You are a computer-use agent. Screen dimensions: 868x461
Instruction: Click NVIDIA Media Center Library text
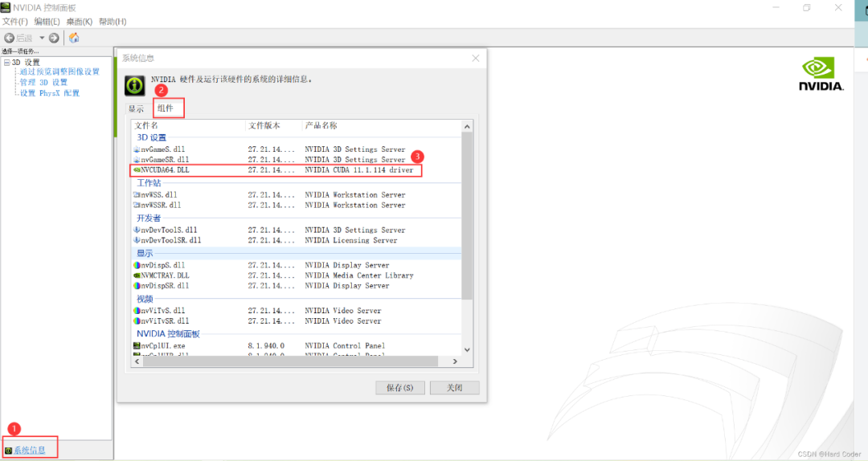pos(358,275)
